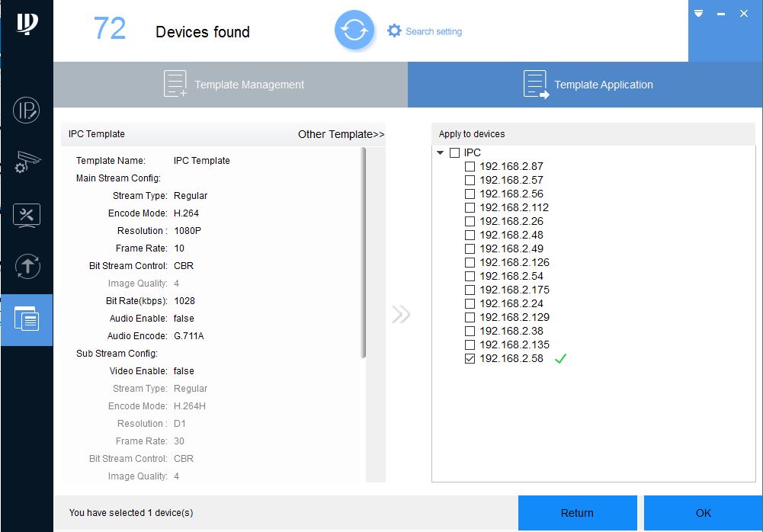Collapse the IPC device tree
The image size is (763, 532).
click(441, 153)
